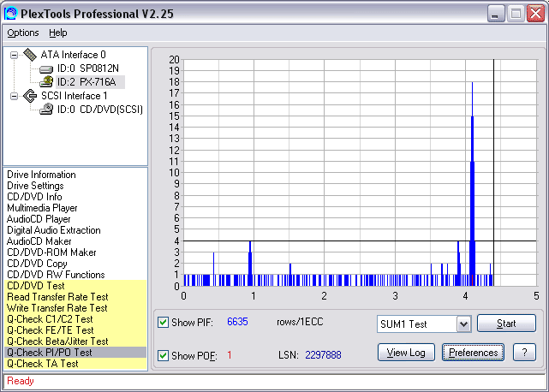549x392 pixels.
Task: Open Digital Audio Extraction function
Action: pyautogui.click(x=54, y=230)
